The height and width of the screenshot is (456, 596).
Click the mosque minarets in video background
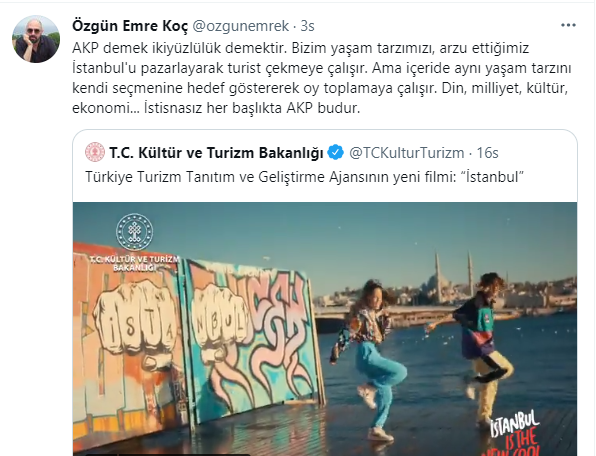(453, 277)
